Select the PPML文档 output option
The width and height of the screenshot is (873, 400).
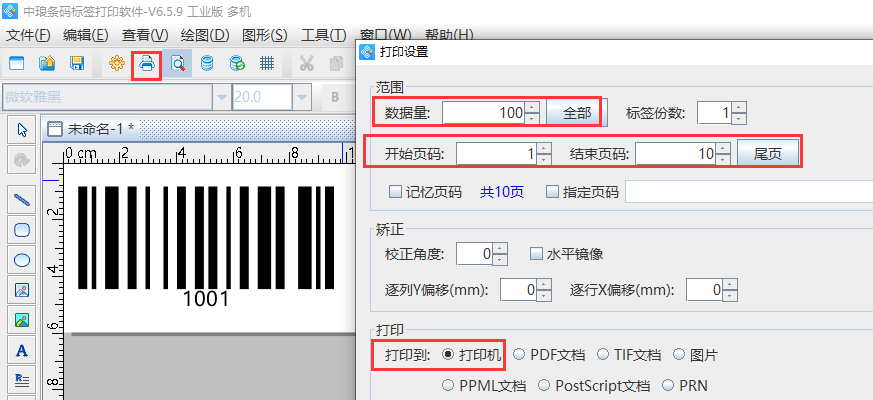coord(448,386)
